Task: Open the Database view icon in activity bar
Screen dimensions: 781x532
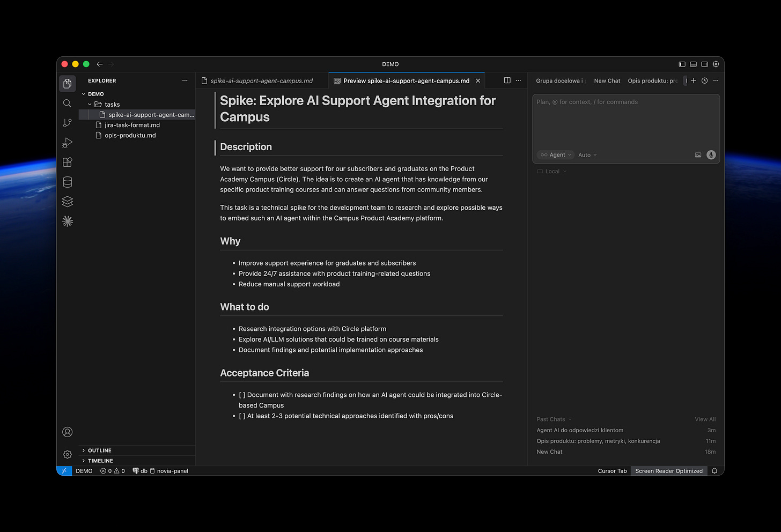Action: tap(68, 182)
